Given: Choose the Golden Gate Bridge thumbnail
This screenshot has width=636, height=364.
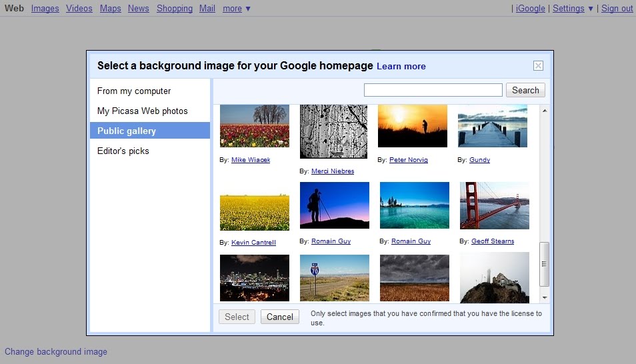Looking at the screenshot, I should tap(495, 205).
